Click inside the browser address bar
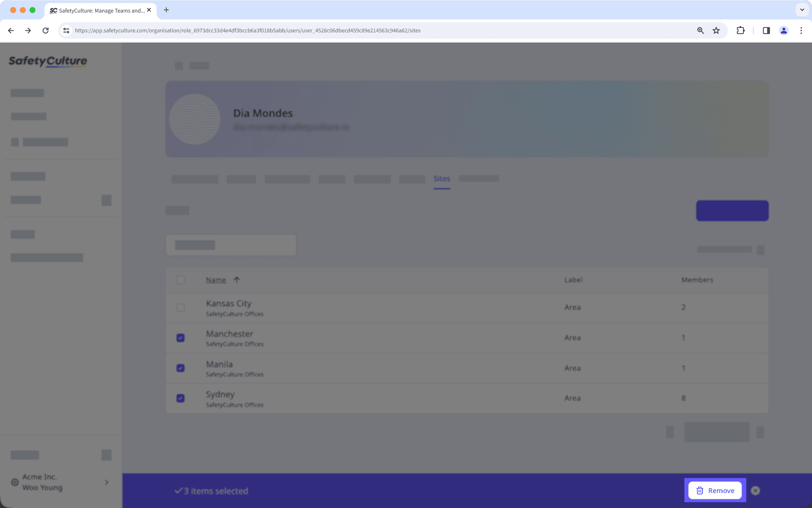Image resolution: width=812 pixels, height=508 pixels. click(338, 30)
